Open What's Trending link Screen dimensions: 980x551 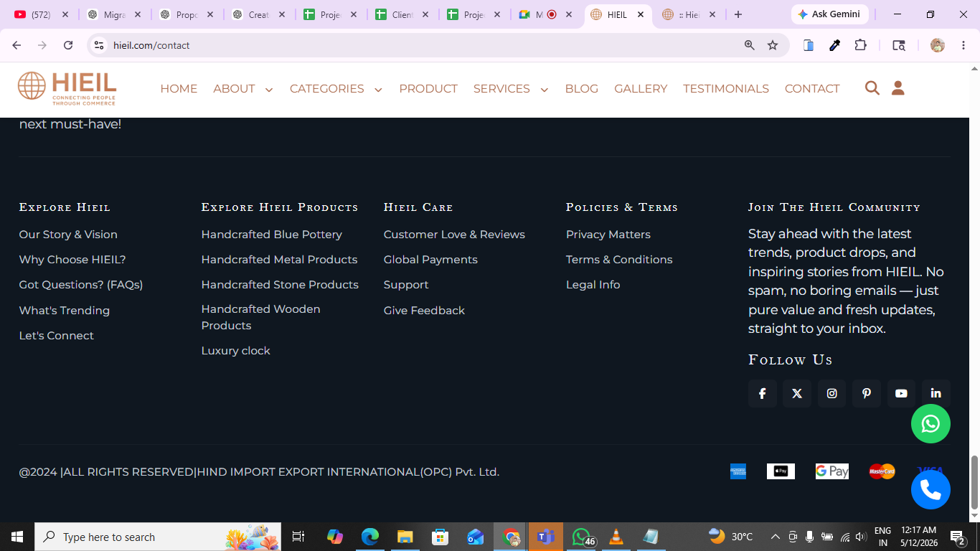(x=65, y=311)
